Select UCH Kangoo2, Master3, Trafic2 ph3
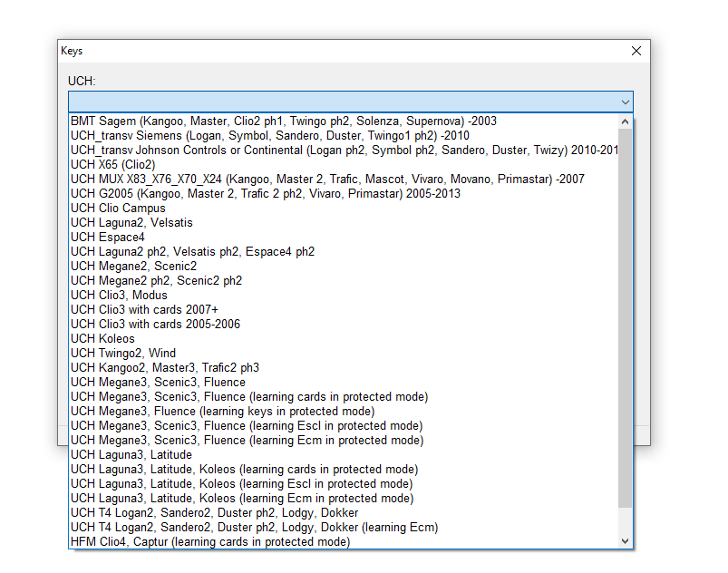 pyautogui.click(x=344, y=367)
